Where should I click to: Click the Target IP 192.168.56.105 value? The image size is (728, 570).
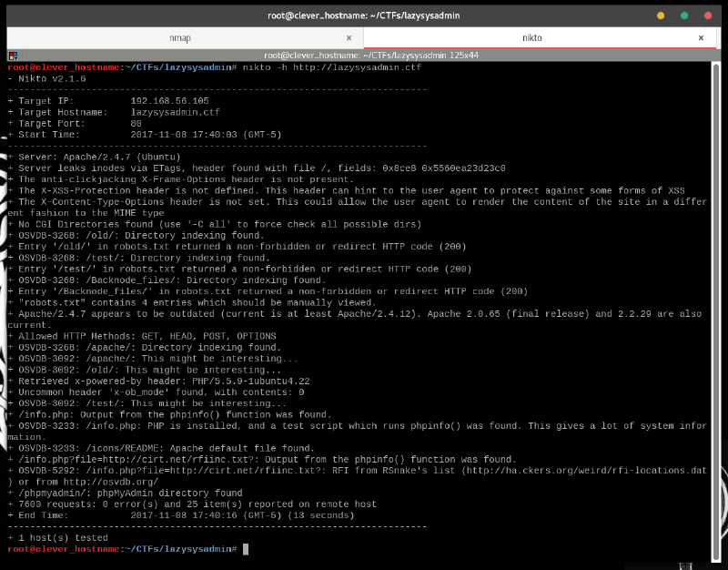169,101
